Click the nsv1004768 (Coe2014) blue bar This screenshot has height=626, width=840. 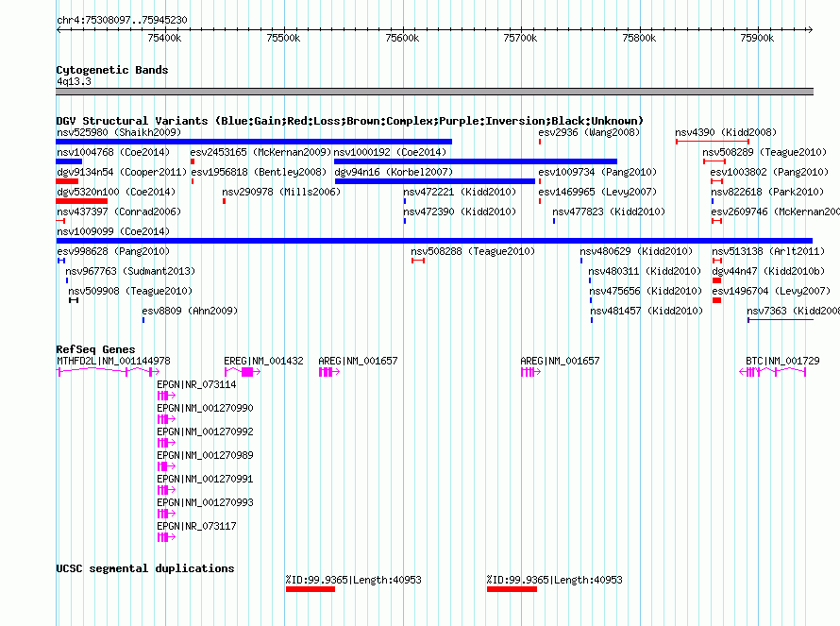tap(69, 161)
